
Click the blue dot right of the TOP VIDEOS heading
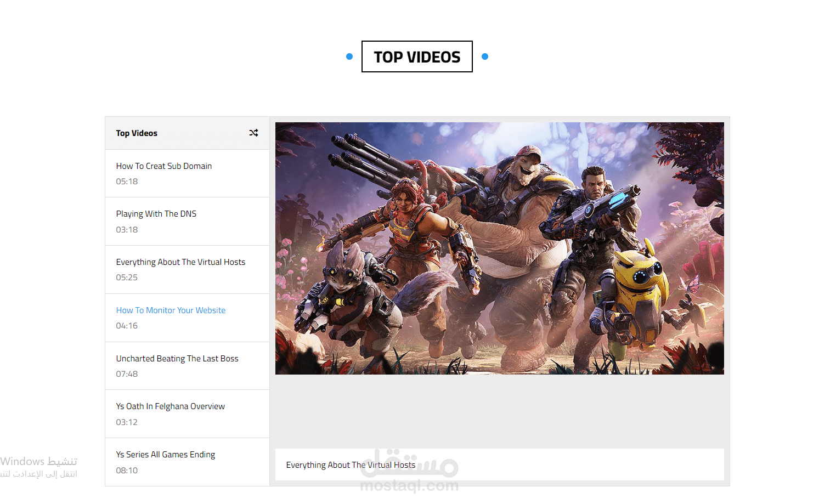pos(485,56)
